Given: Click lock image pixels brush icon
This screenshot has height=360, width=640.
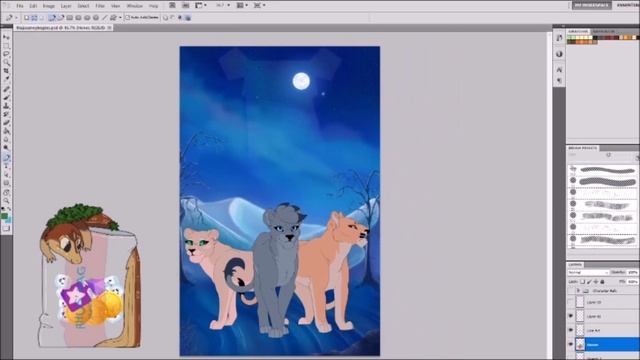Looking at the screenshot, I should (x=589, y=282).
